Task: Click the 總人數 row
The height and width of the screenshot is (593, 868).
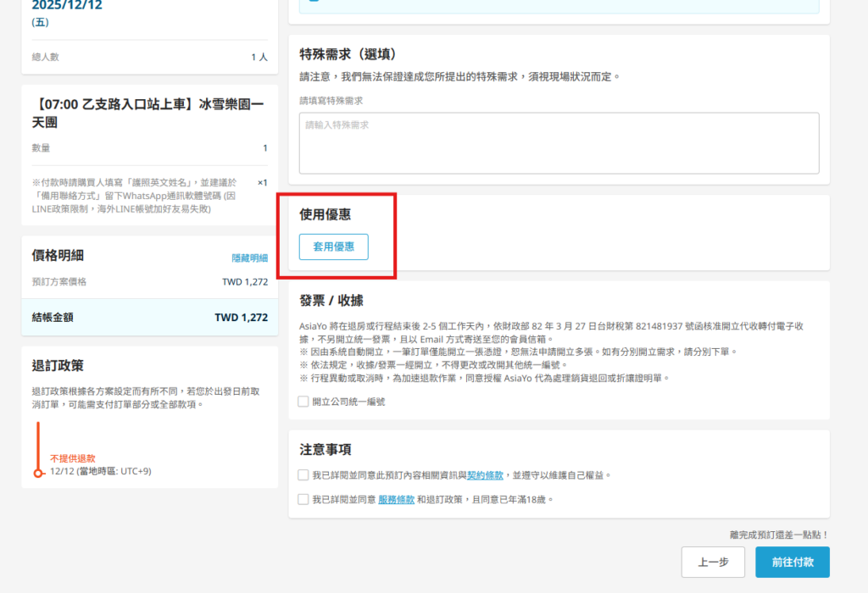Action: (x=149, y=57)
